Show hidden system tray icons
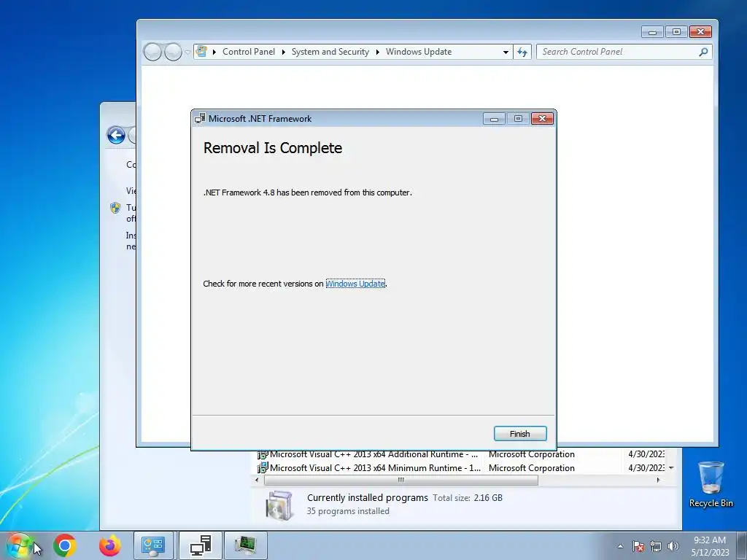Viewport: 747px width, 560px height. tap(620, 546)
